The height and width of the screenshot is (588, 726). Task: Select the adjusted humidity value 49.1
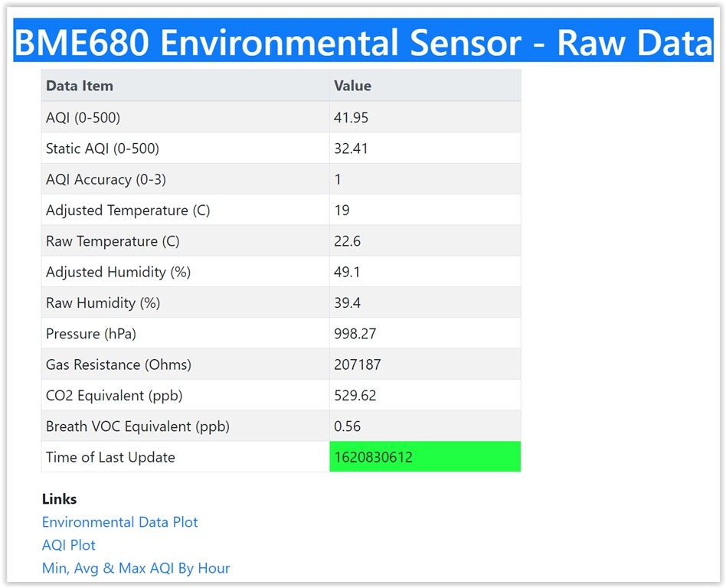pyautogui.click(x=347, y=273)
